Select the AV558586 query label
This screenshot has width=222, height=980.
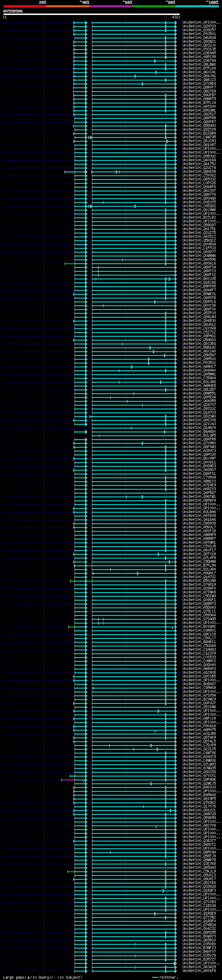point(13,11)
